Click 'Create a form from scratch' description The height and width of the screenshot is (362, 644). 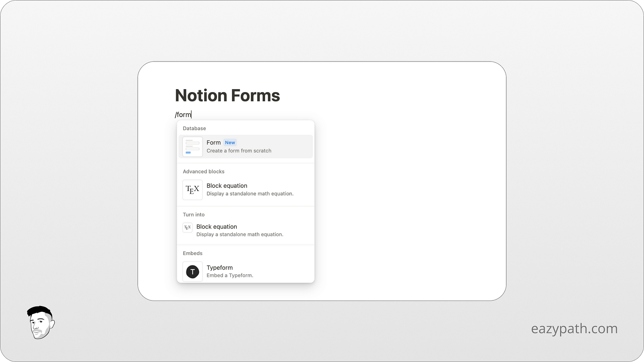click(x=239, y=151)
